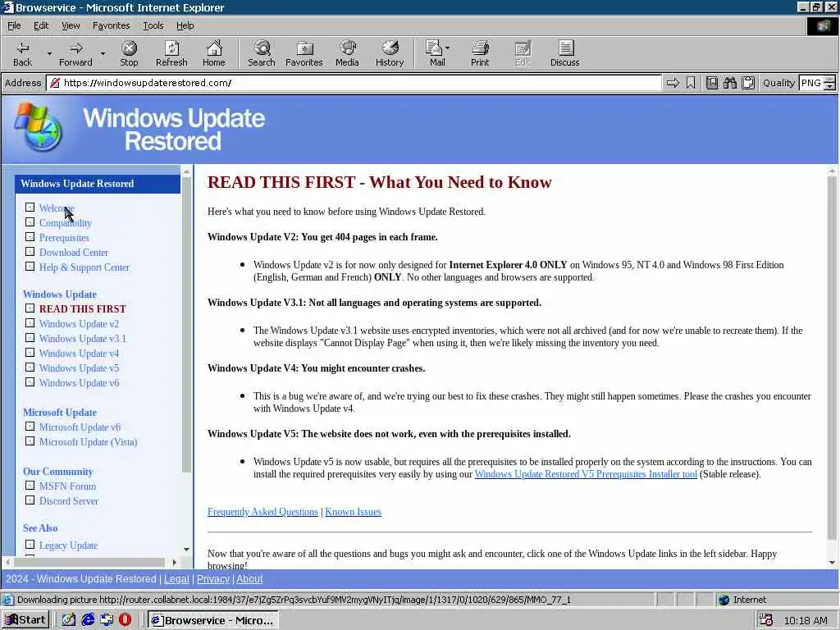Open the Help menu
840x630 pixels.
(x=185, y=25)
